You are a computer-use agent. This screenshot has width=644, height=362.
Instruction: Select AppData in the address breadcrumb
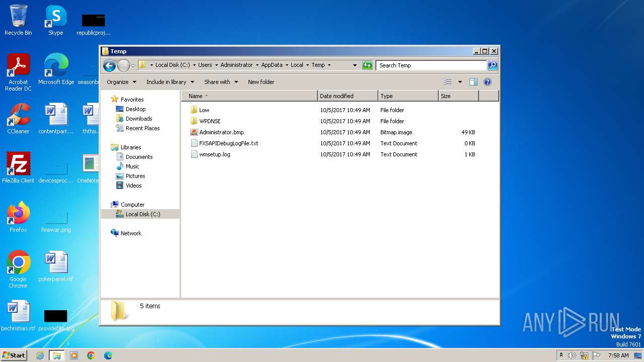click(272, 65)
